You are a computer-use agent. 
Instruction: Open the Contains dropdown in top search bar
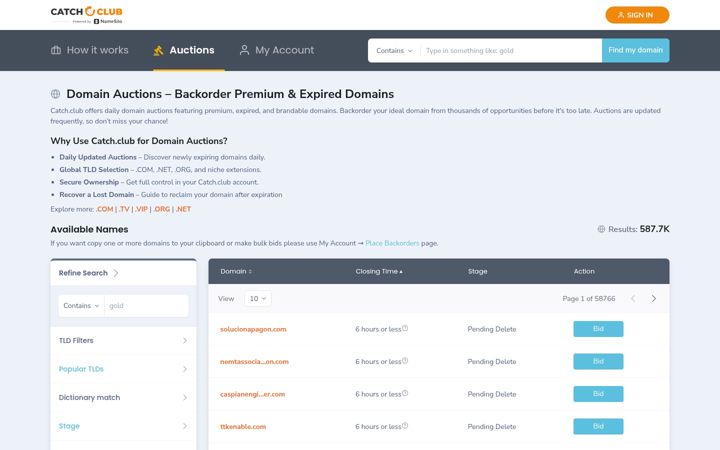point(394,51)
